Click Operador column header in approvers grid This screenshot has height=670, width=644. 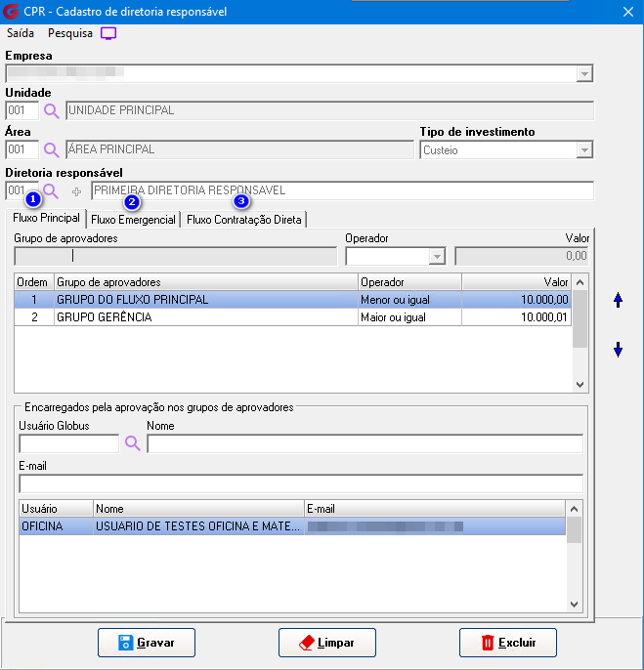click(409, 282)
